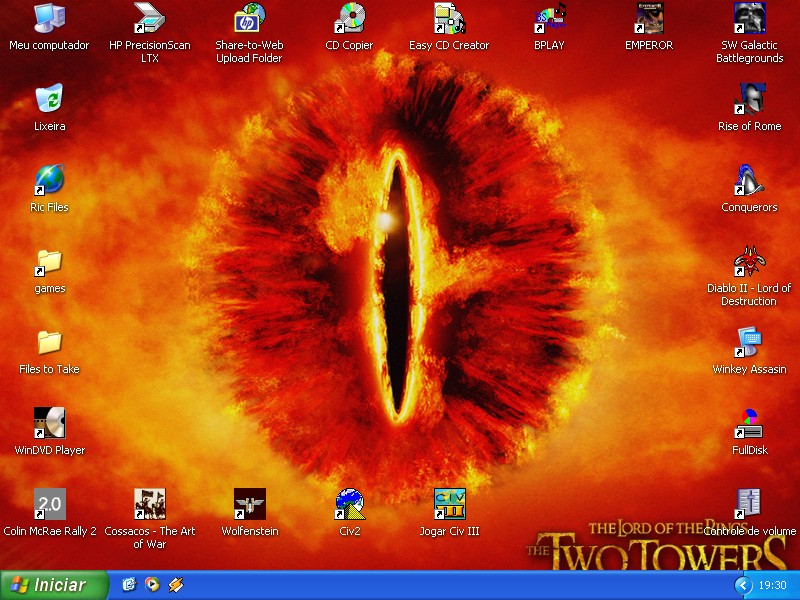Open the Iniciar start menu
The width and height of the screenshot is (800, 600).
54,585
